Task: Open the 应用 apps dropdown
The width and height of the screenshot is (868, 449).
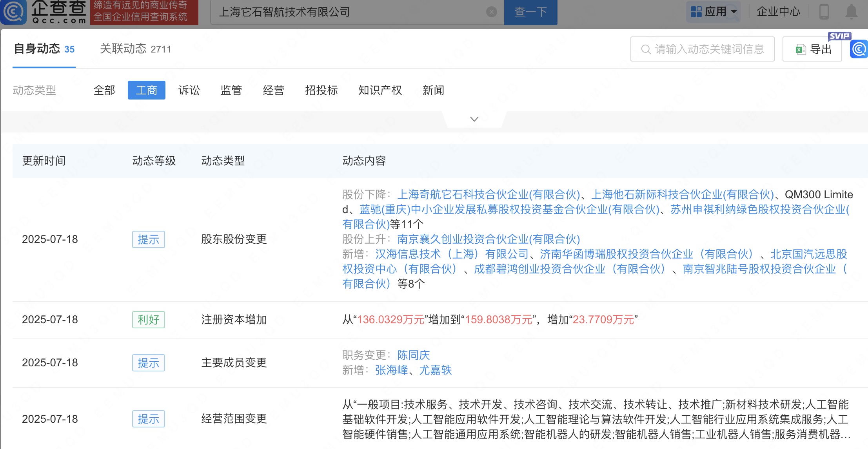Action: click(x=713, y=12)
